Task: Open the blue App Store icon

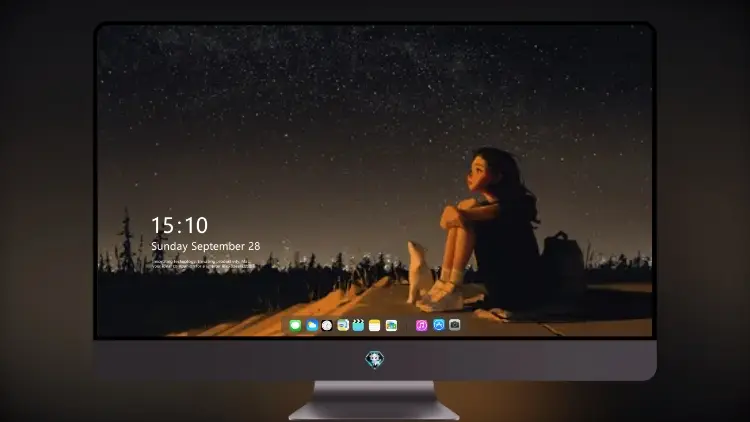Action: 439,325
